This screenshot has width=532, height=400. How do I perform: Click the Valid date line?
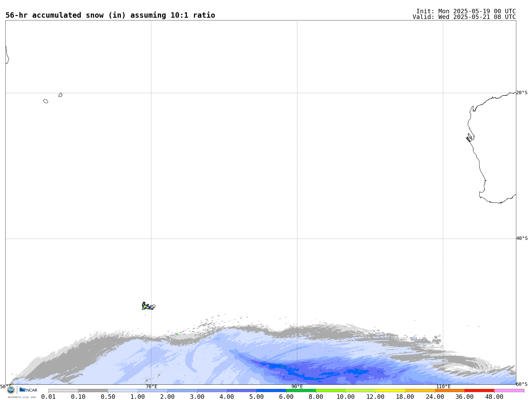point(464,17)
